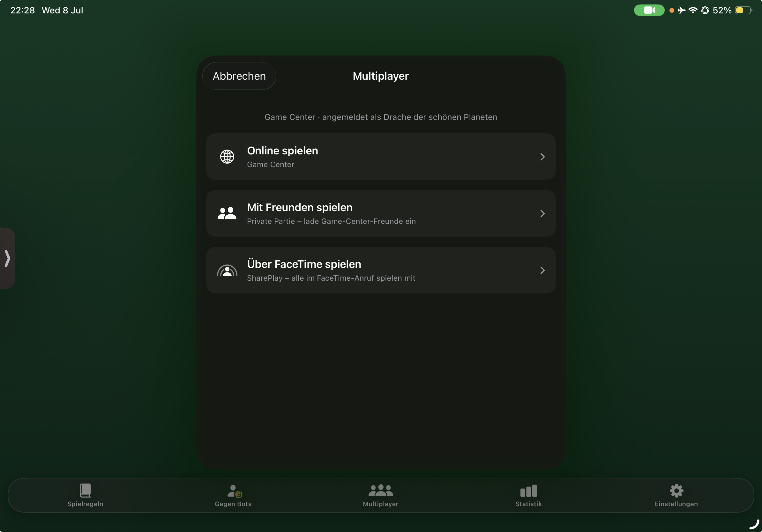The height and width of the screenshot is (532, 762).
Task: Tap the airplane mode icon in status bar
Action: click(681, 10)
